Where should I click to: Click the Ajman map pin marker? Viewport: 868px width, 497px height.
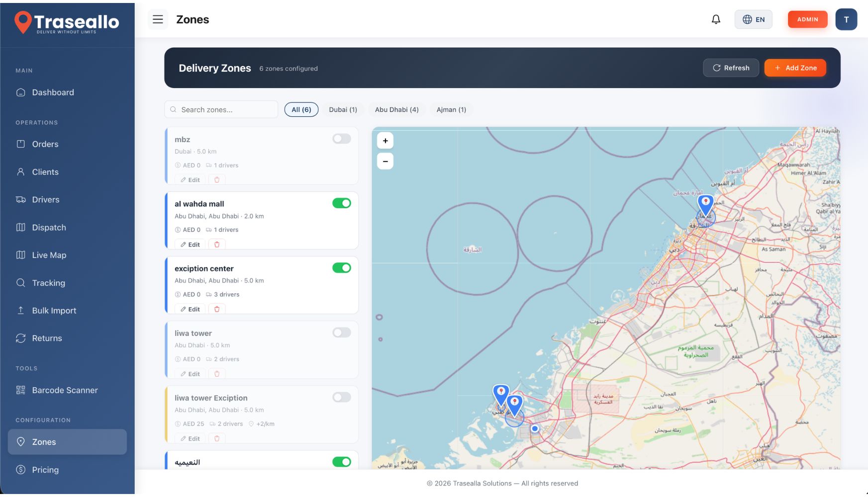click(705, 204)
